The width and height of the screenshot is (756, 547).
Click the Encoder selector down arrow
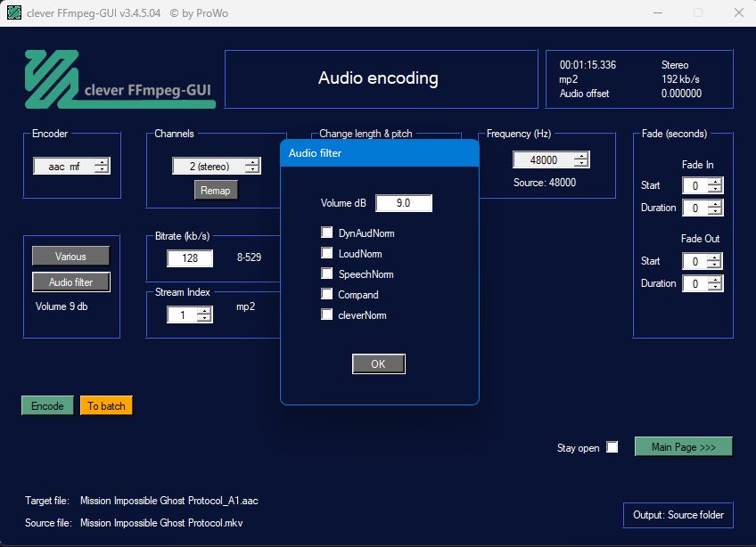(x=102, y=169)
